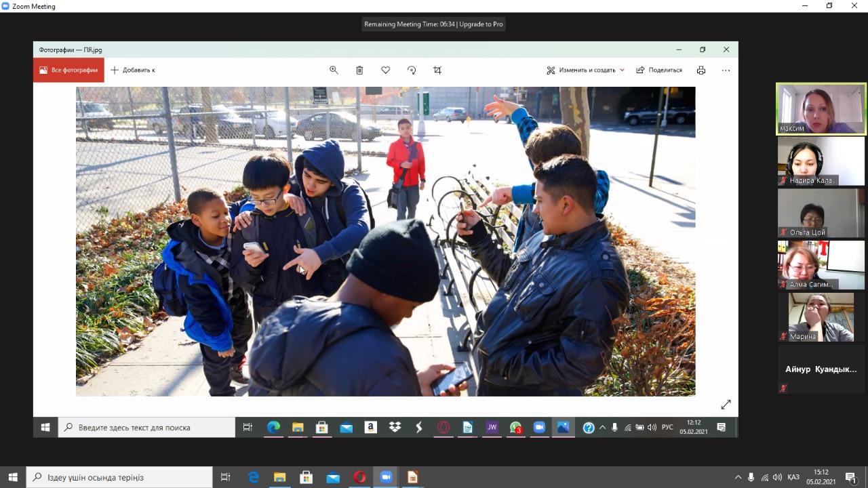Open Zoom from the Windows taskbar
The image size is (868, 488).
pyautogui.click(x=386, y=477)
